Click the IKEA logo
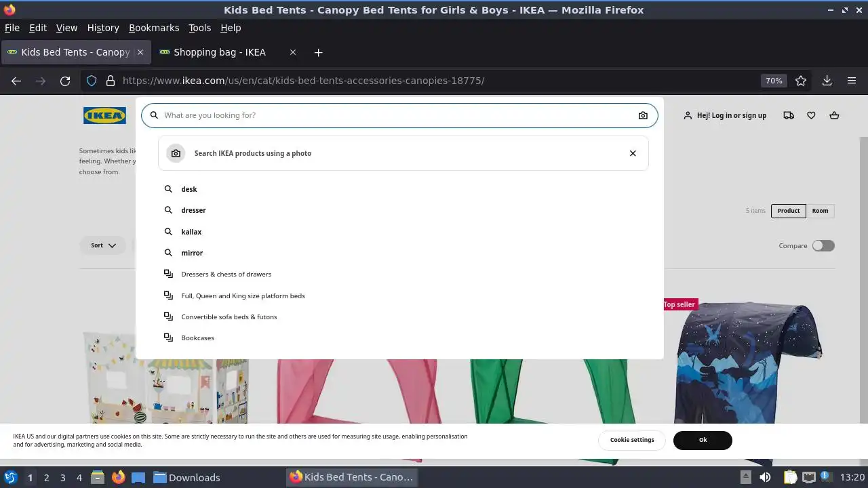The height and width of the screenshot is (488, 868). tap(104, 115)
